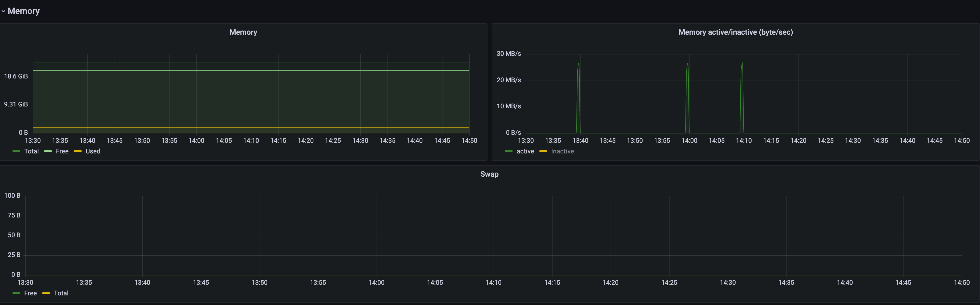
Task: Open color picker for active swatch
Action: 509,152
